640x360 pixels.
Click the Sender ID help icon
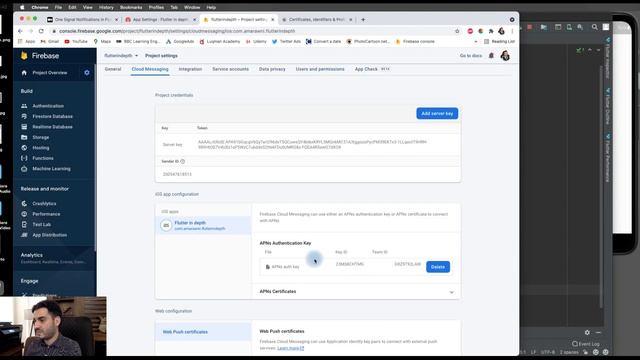(182, 161)
